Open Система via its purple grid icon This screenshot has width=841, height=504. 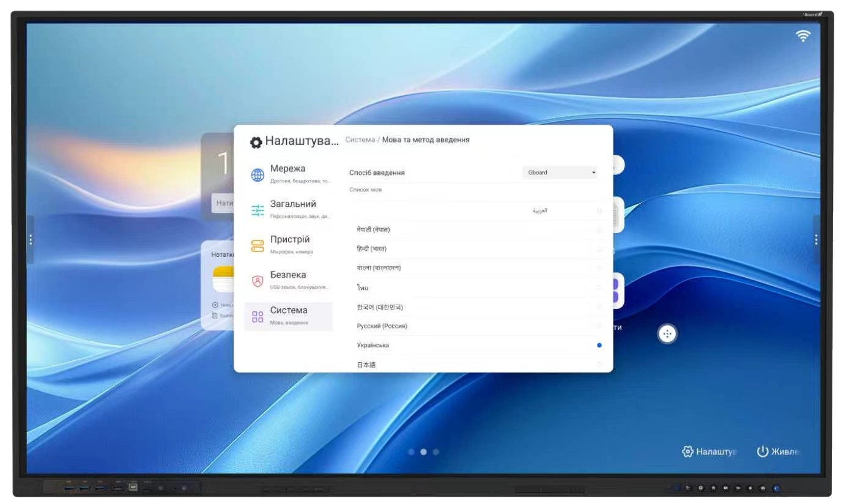click(257, 316)
